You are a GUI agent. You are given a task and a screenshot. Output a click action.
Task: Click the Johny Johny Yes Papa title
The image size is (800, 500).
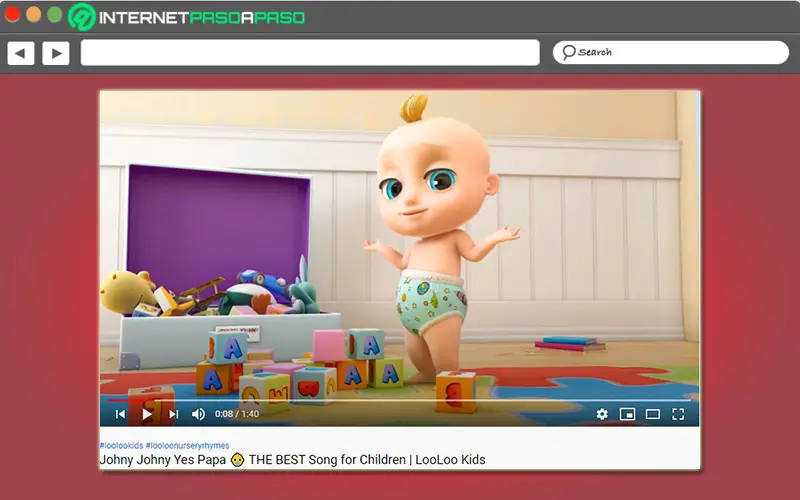click(x=292, y=460)
